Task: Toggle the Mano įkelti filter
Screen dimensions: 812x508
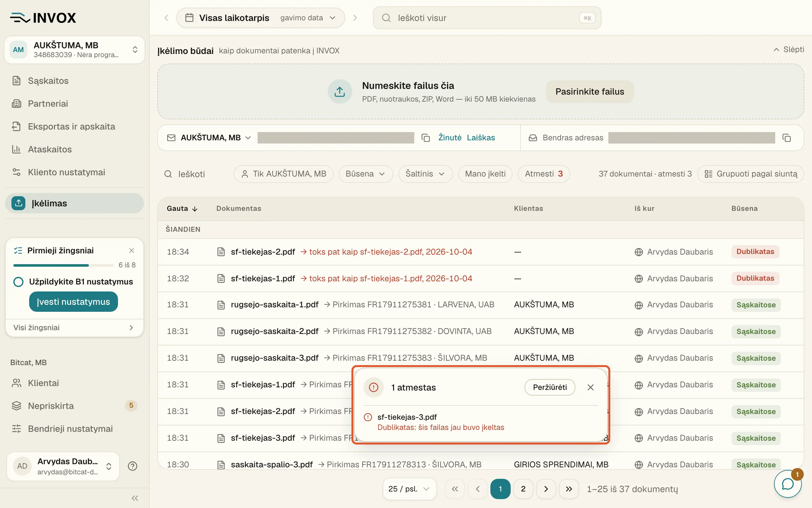Action: click(485, 174)
